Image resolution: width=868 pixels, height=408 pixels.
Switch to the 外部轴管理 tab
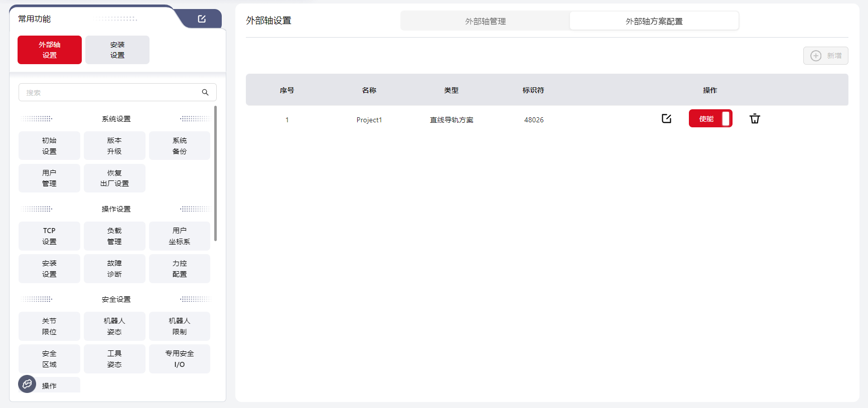click(485, 21)
